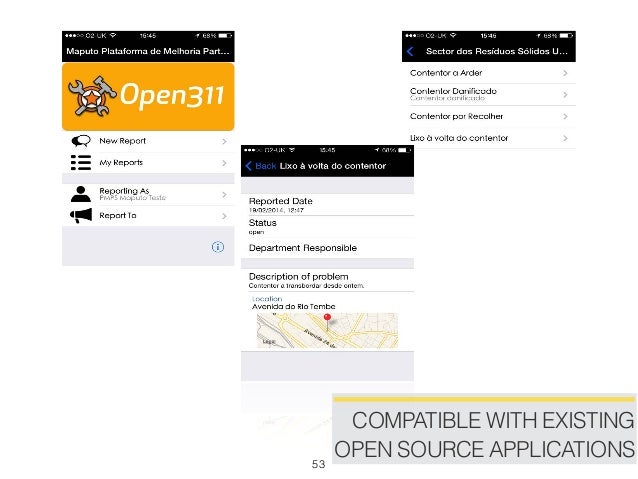
Task: Select Reporting As menu entry
Action: [x=148, y=195]
